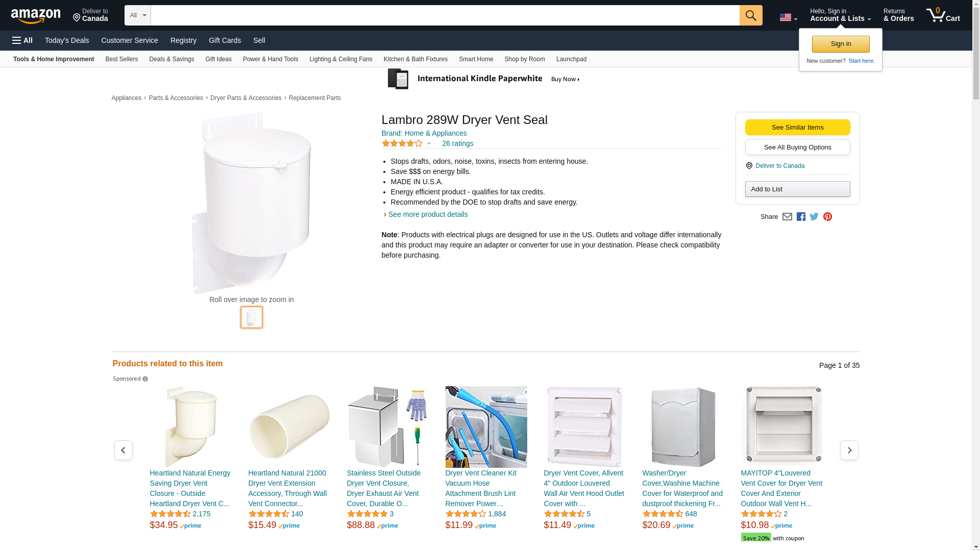
Task: Show next page of related products
Action: click(x=849, y=450)
